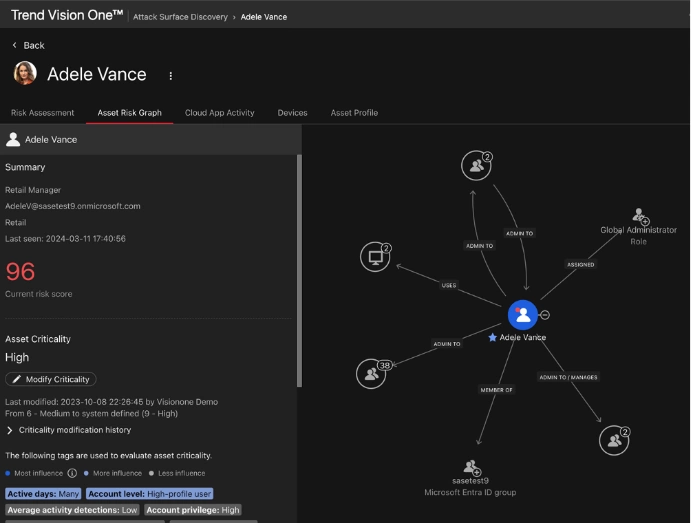Click the user group node labeled 38
Viewport: 691px width, 523px height.
point(371,373)
